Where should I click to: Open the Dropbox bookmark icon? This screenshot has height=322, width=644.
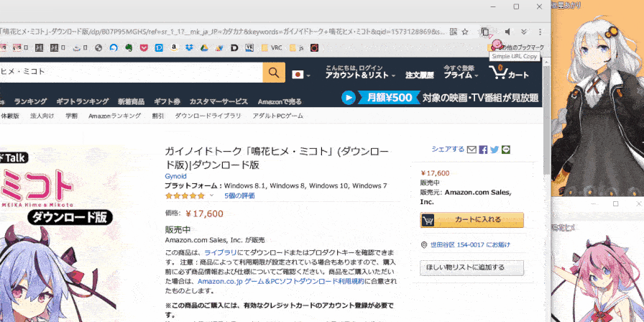coord(189,48)
